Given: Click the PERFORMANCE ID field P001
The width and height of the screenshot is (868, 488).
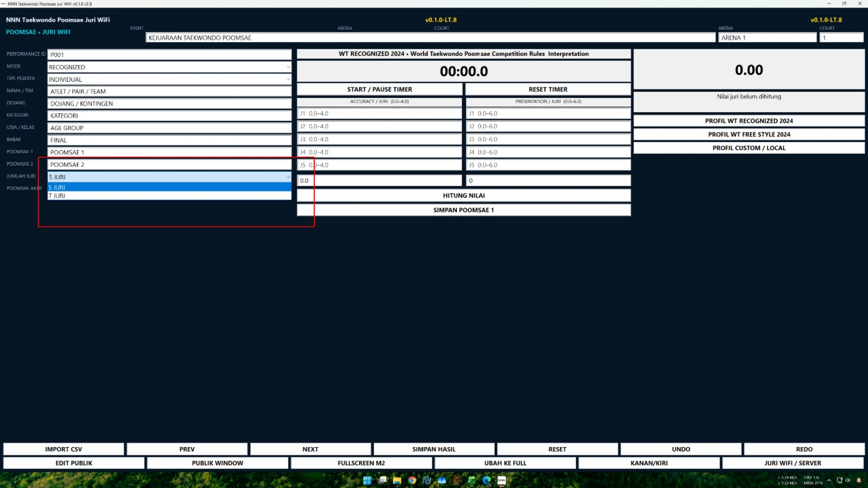Looking at the screenshot, I should (169, 55).
